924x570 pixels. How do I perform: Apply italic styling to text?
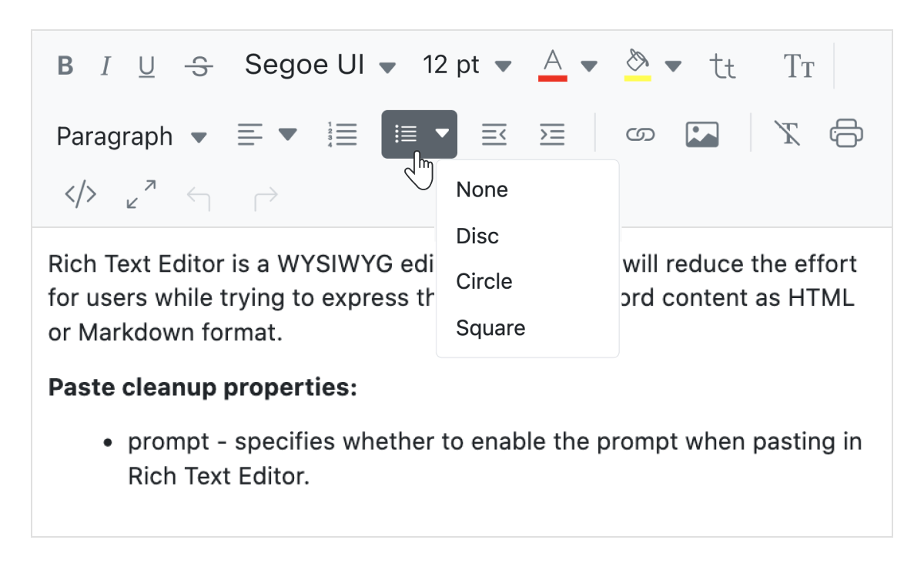pyautogui.click(x=105, y=65)
